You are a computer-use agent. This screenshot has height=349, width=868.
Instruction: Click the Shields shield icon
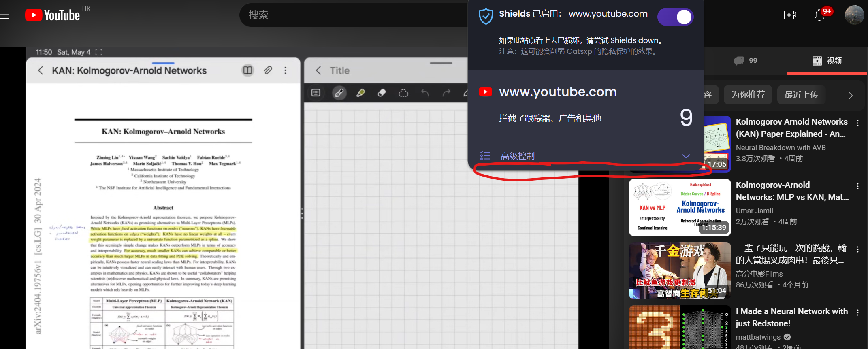coord(486,16)
